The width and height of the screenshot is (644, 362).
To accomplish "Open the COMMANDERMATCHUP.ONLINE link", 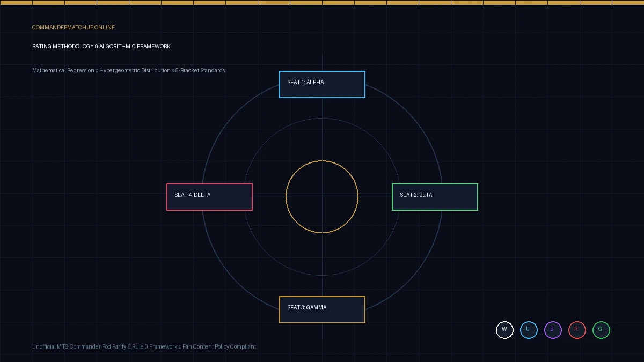I will click(74, 27).
